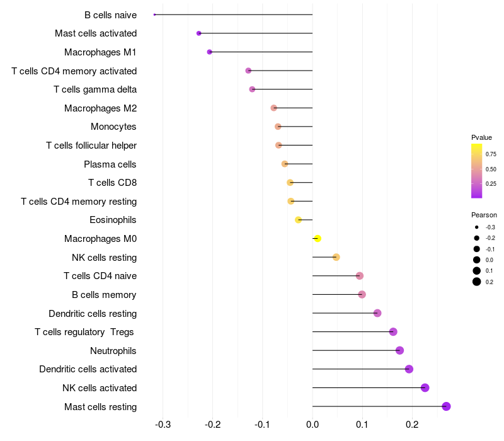The width and height of the screenshot is (504, 441).
Task: Click the Pearson 0.2 legend circle
Action: pyautogui.click(x=477, y=282)
